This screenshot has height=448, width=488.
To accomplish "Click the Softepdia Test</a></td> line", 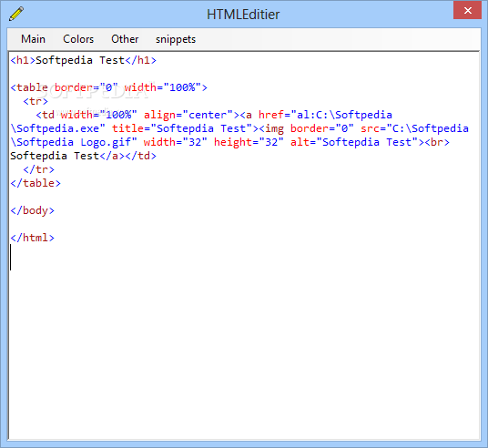I will click(83, 156).
